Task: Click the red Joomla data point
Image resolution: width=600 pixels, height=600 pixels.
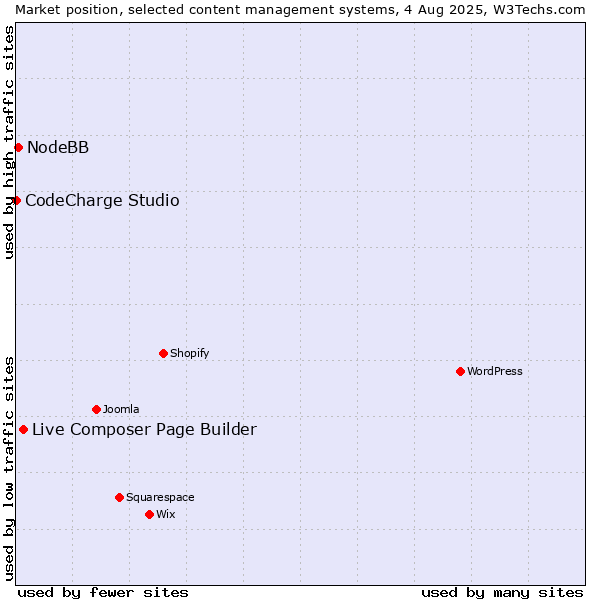Action: click(96, 410)
